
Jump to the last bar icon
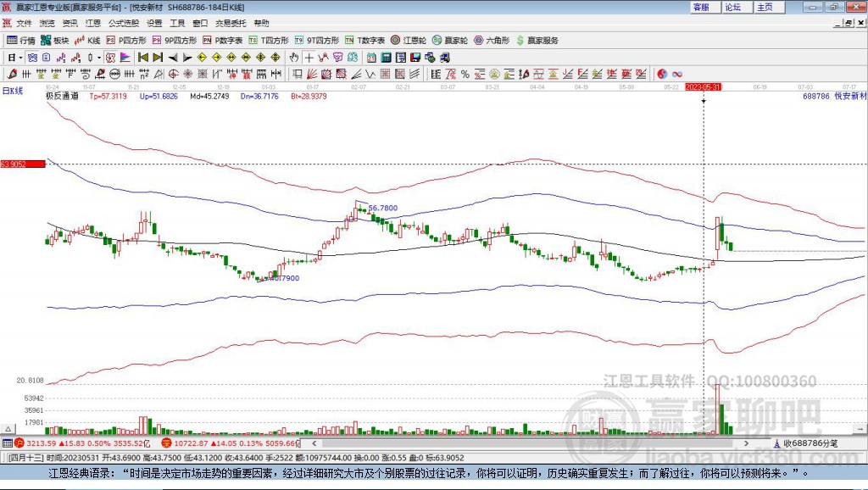pos(158,58)
